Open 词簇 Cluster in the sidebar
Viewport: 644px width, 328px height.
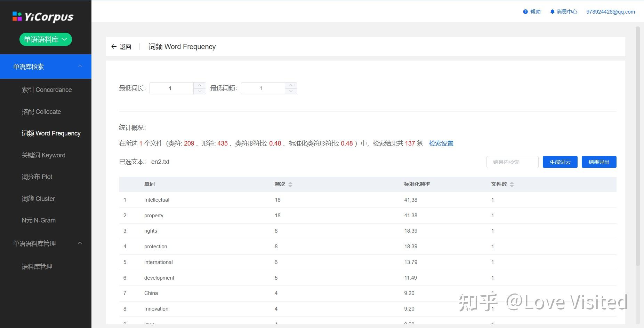(x=38, y=199)
